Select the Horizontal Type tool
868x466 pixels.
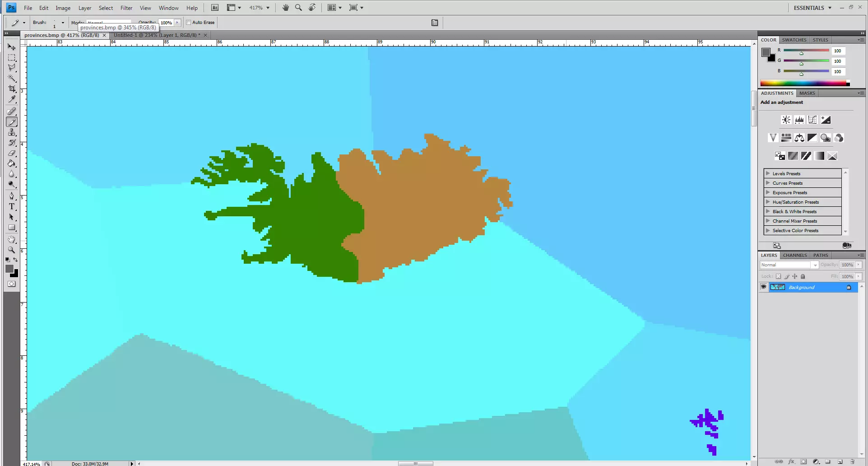coord(12,207)
